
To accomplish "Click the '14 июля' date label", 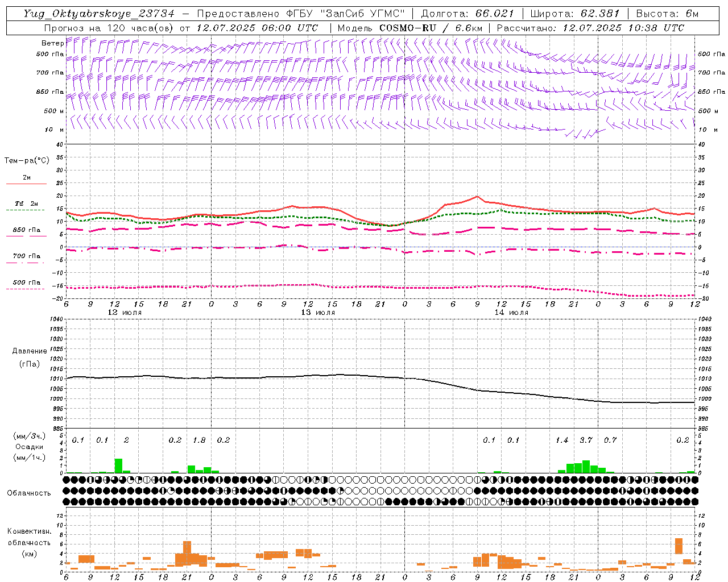I will point(511,313).
